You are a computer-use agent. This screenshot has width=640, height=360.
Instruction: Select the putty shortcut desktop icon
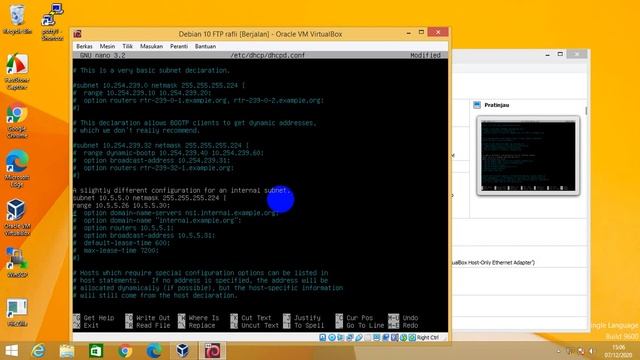52,22
